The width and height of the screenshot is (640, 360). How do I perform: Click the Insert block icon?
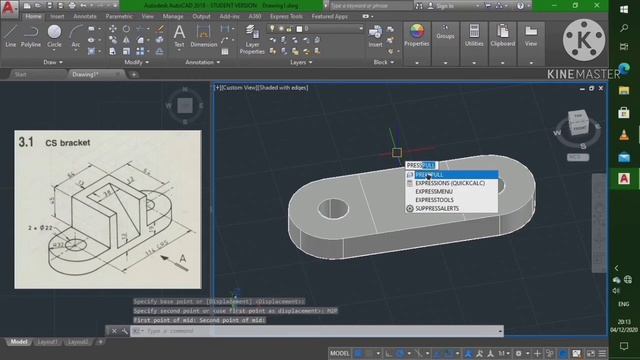pos(375,36)
